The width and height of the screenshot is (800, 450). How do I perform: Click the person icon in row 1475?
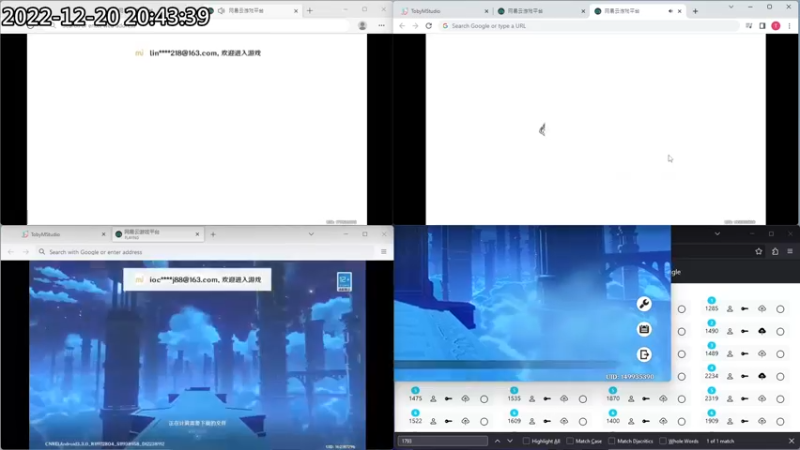click(x=433, y=398)
